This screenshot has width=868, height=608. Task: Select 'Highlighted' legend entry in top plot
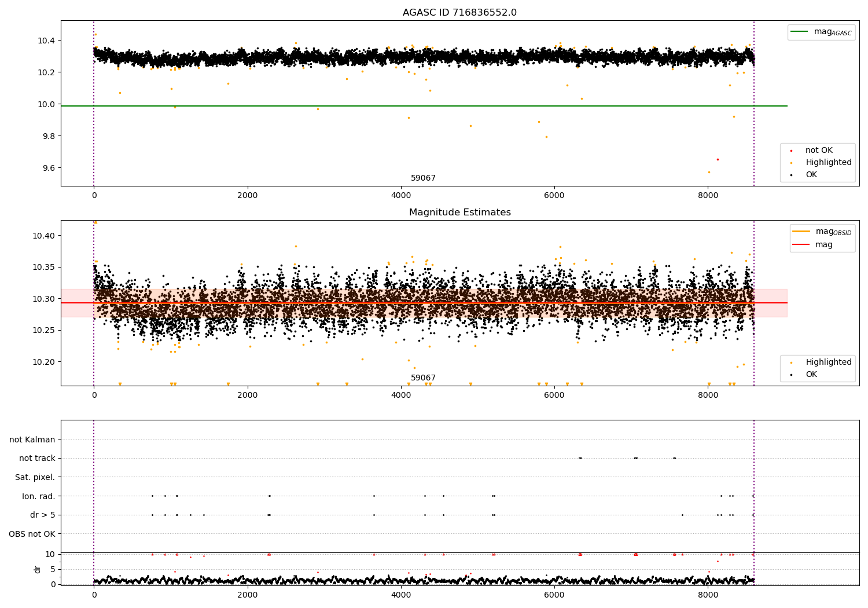click(x=828, y=163)
